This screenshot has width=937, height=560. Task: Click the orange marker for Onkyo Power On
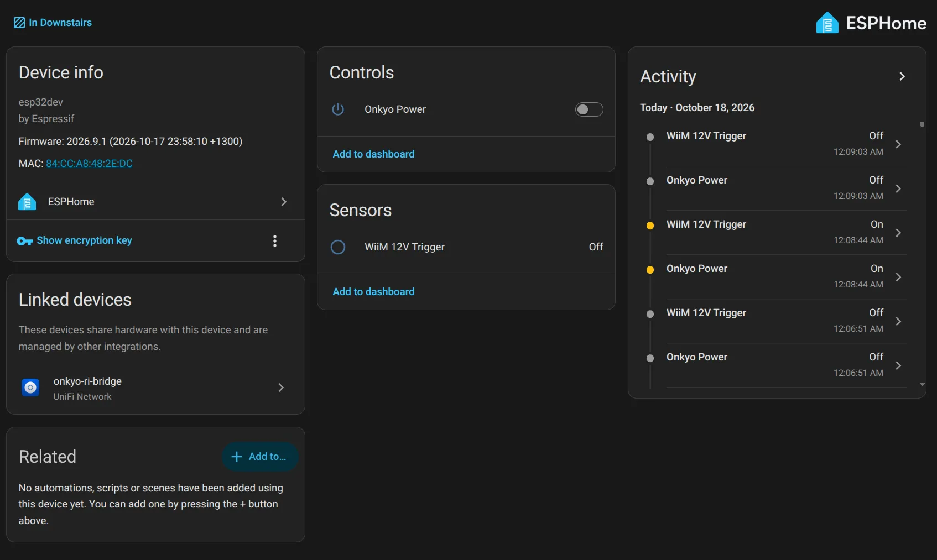(x=650, y=270)
